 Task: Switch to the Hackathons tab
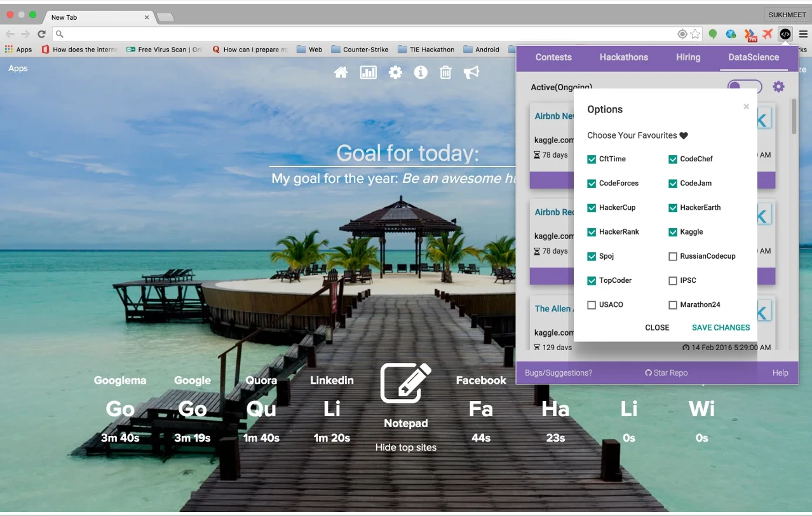coord(624,57)
